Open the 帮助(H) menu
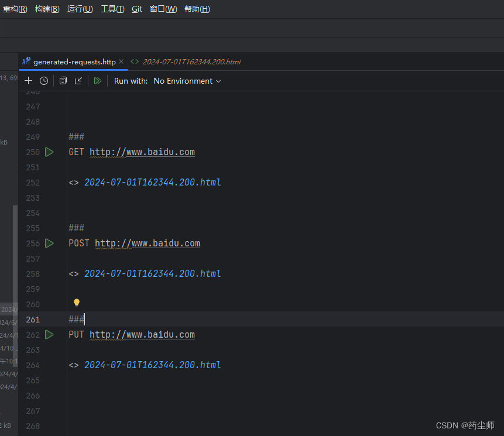Screen dimensions: 504x436 197,9
